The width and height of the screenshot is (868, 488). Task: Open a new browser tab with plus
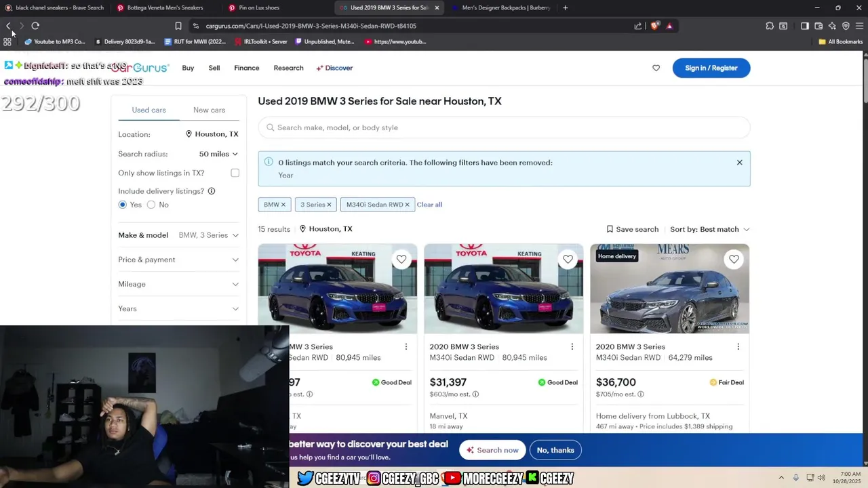point(565,8)
